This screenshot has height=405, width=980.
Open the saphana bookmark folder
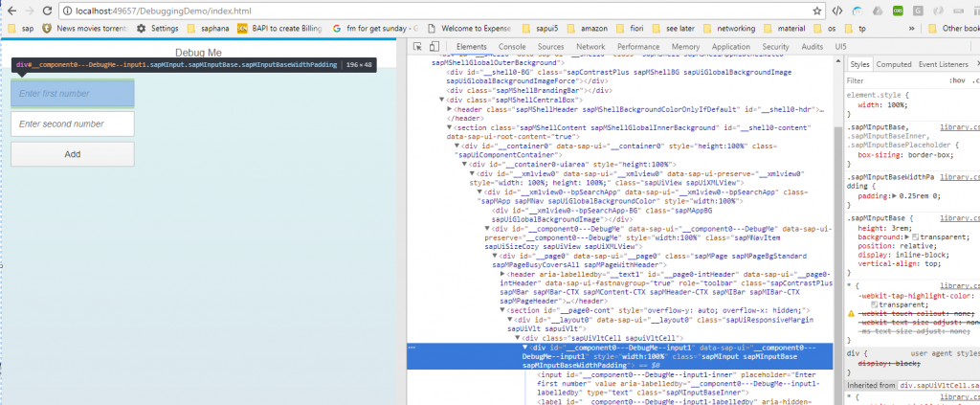point(208,28)
